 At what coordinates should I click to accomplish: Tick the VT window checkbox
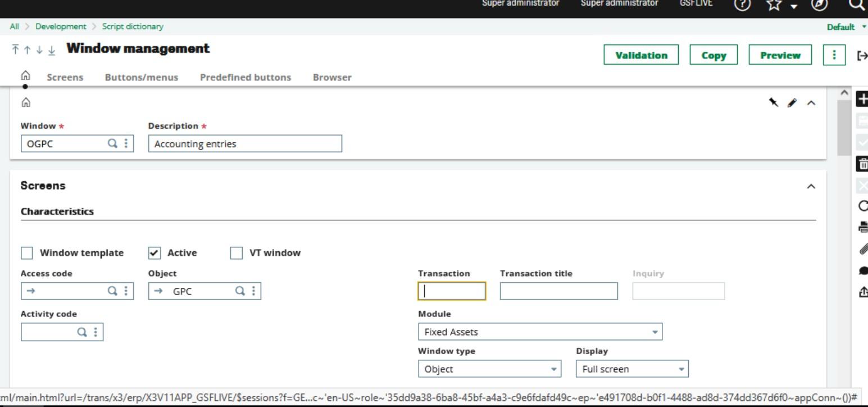tap(237, 253)
